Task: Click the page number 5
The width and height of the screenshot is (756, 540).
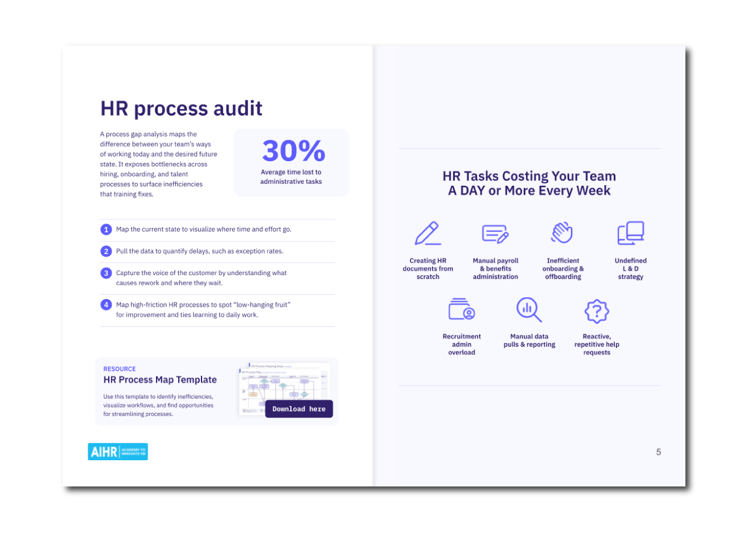Action: tap(659, 452)
